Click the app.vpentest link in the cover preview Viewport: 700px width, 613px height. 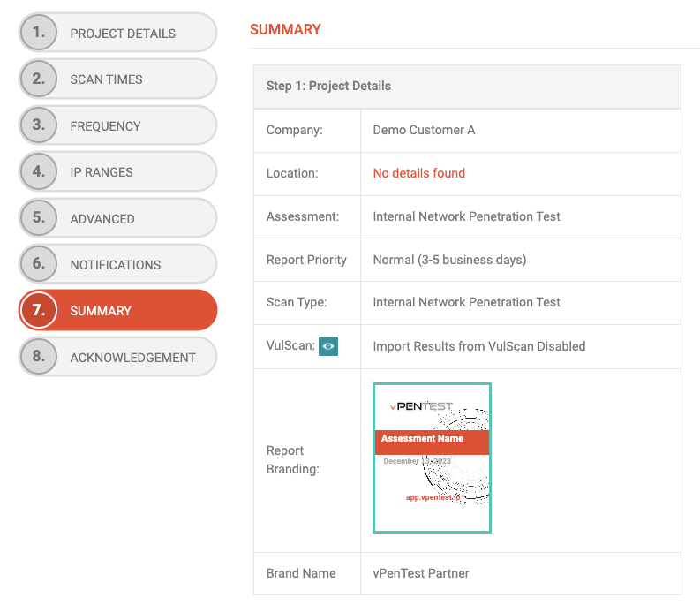[x=433, y=497]
